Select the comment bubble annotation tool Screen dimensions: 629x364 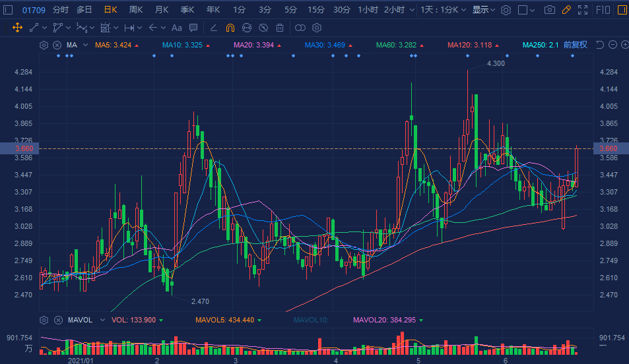193,28
